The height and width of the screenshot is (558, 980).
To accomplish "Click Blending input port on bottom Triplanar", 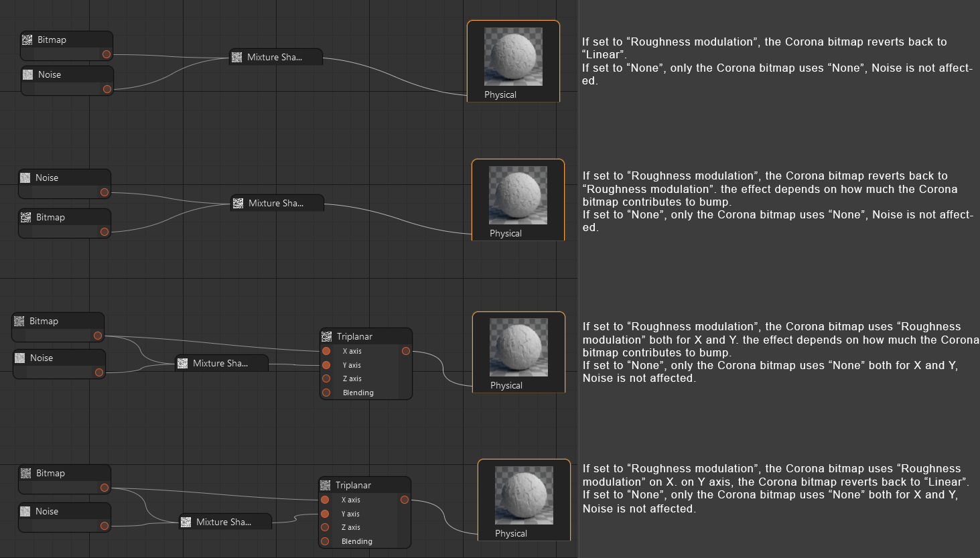I will click(325, 541).
